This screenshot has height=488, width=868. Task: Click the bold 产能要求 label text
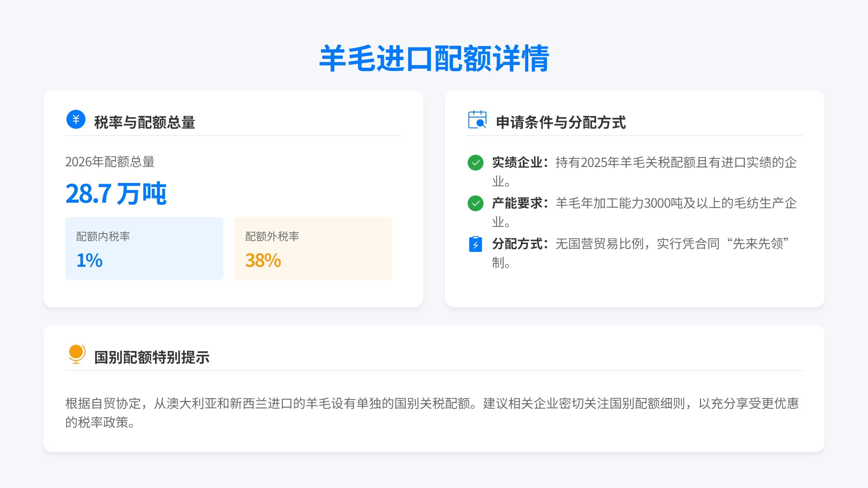[517, 203]
